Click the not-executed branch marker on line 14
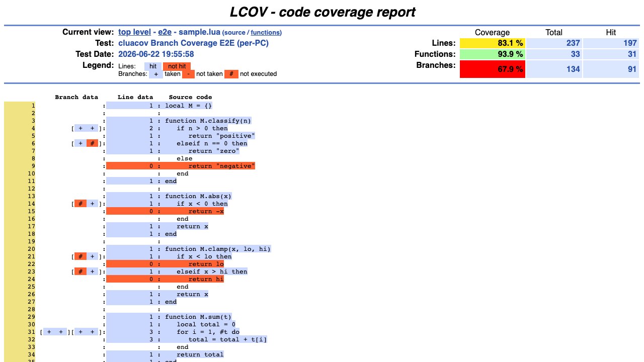644x362 pixels. click(x=80, y=204)
